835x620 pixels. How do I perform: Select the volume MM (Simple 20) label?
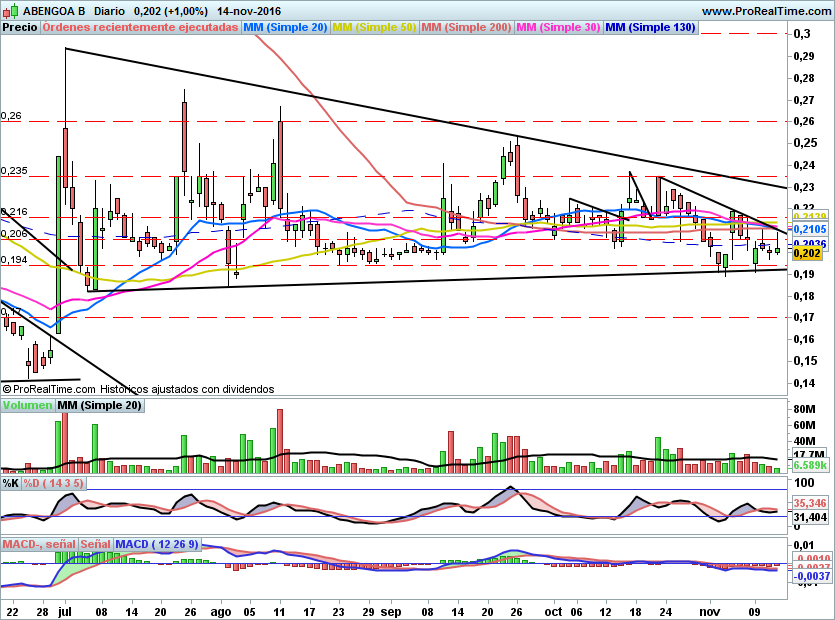click(100, 405)
